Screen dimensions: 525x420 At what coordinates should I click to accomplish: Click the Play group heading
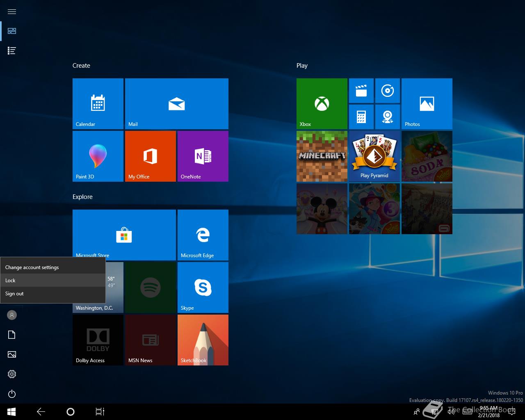tap(302, 66)
